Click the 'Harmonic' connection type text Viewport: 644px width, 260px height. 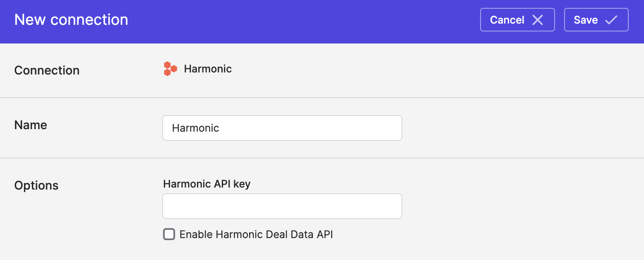(x=208, y=69)
